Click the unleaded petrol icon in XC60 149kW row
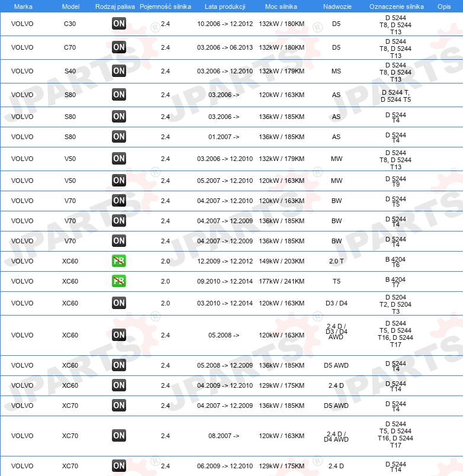Image resolution: width=463 pixels, height=476 pixels. [x=118, y=261]
